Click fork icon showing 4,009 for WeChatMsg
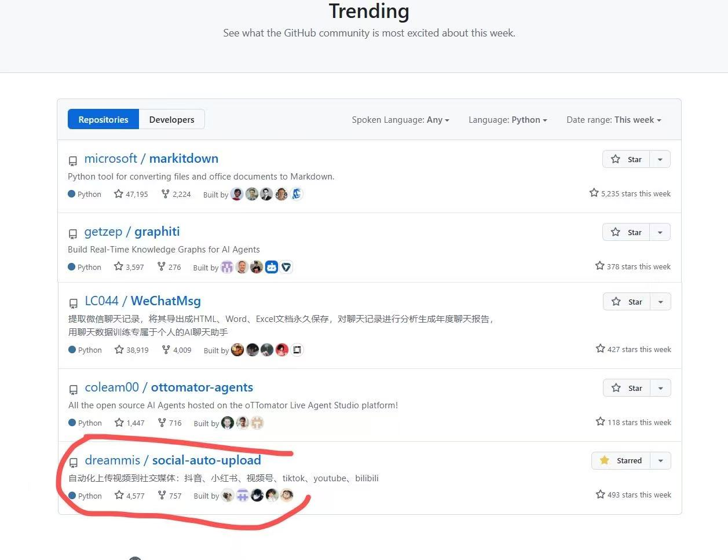 (x=166, y=350)
